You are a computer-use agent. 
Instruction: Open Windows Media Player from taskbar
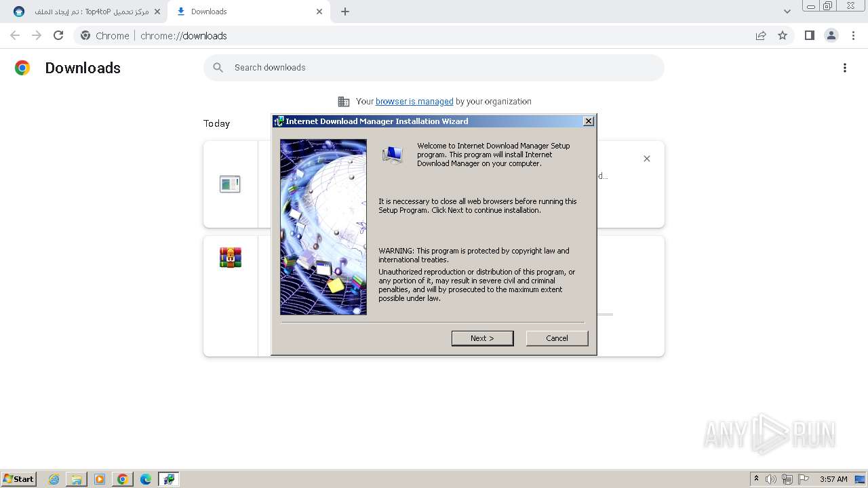tap(100, 479)
